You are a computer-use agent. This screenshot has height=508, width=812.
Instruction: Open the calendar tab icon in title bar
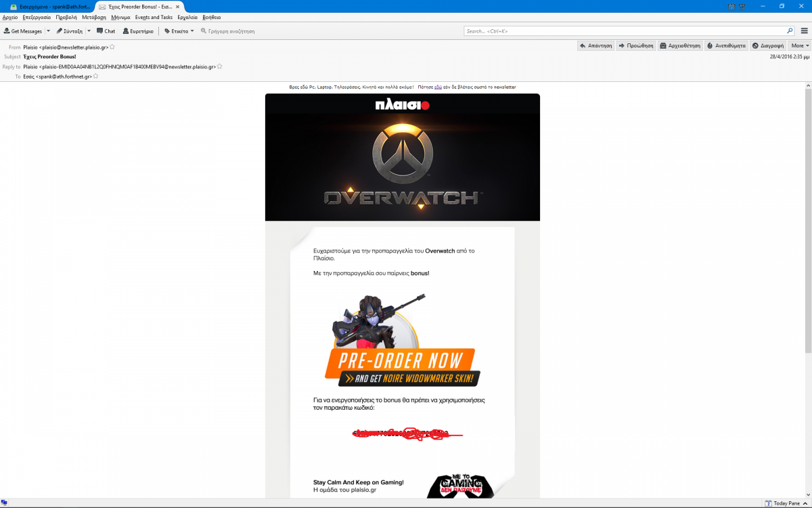coord(731,6)
